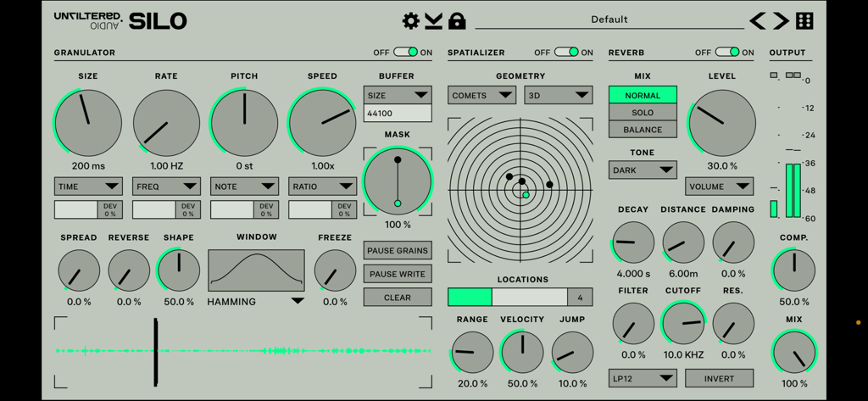Disable the Spatializer on/off switch
The height and width of the screenshot is (401, 868).
[x=567, y=53]
